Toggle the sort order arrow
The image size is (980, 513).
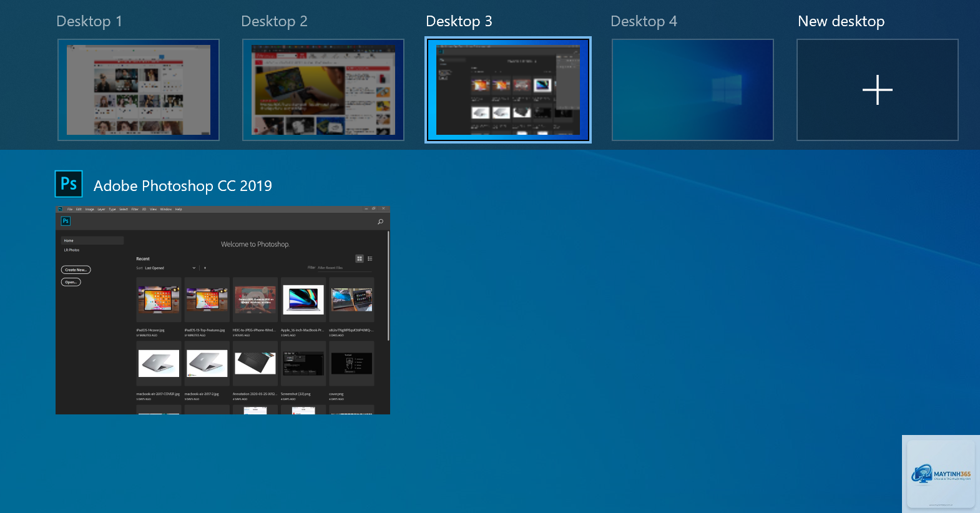205,268
